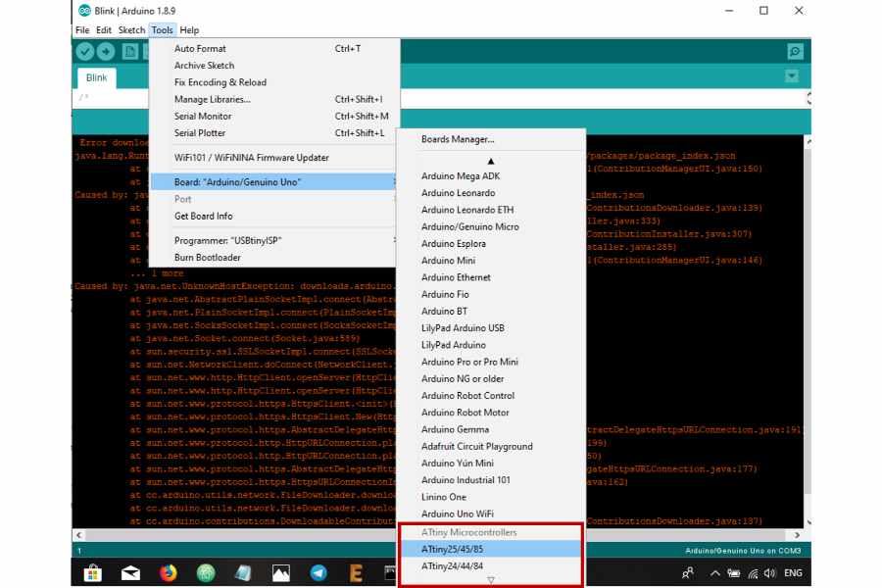Choose Auto Format
The image size is (882, 588).
[x=272, y=49]
